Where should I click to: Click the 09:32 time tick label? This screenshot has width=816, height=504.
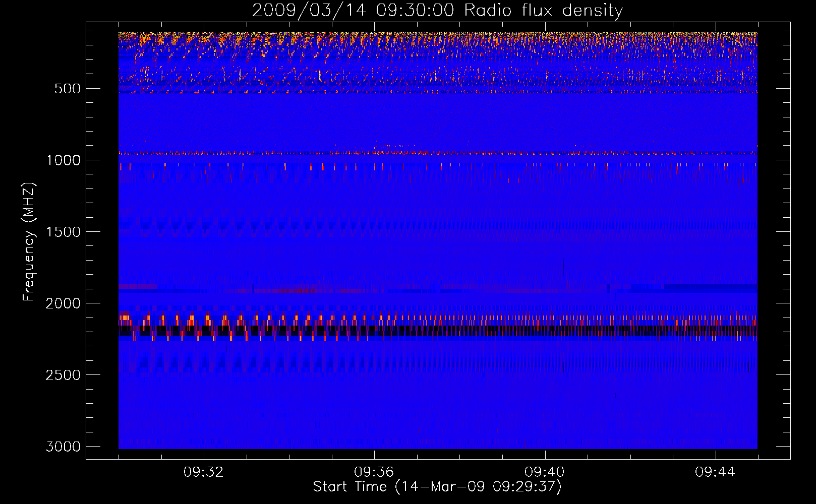point(204,472)
